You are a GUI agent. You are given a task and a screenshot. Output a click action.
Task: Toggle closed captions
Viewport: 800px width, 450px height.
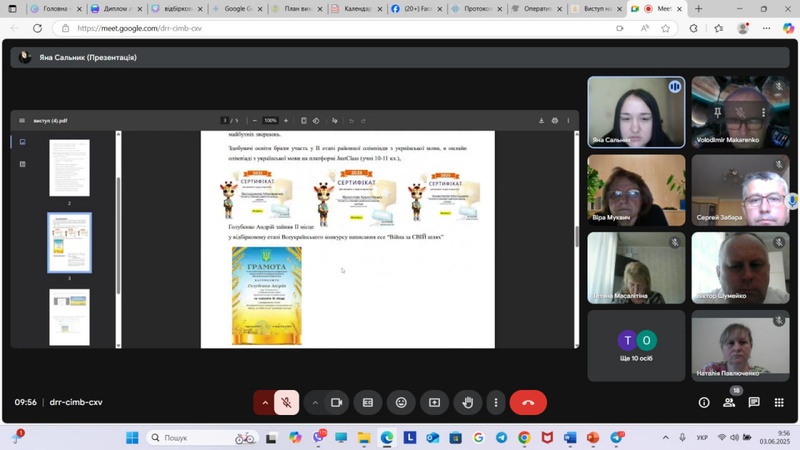[x=368, y=402]
